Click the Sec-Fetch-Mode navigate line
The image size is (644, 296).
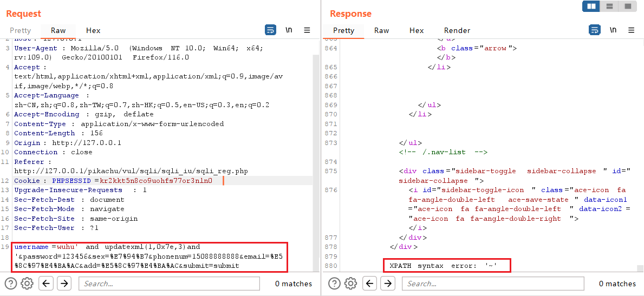point(69,209)
